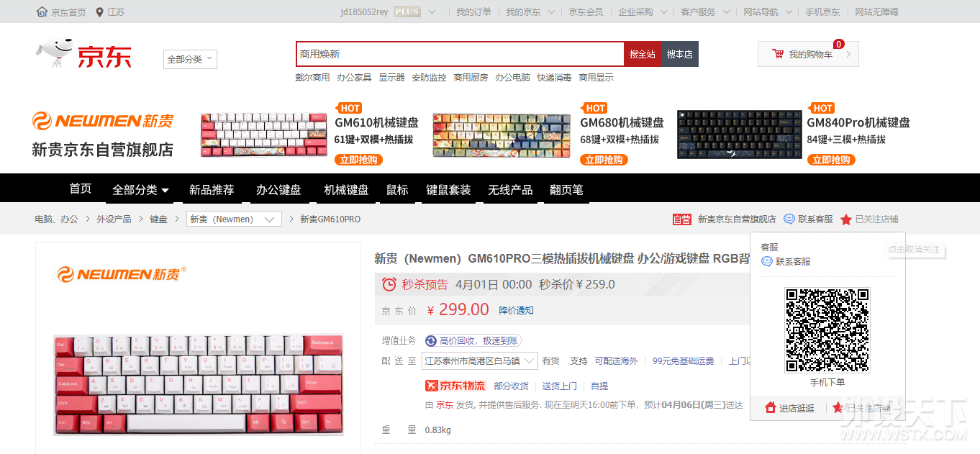Image resolution: width=980 pixels, height=454 pixels.
Task: Click the 降价通知 price alert link
Action: tap(517, 310)
